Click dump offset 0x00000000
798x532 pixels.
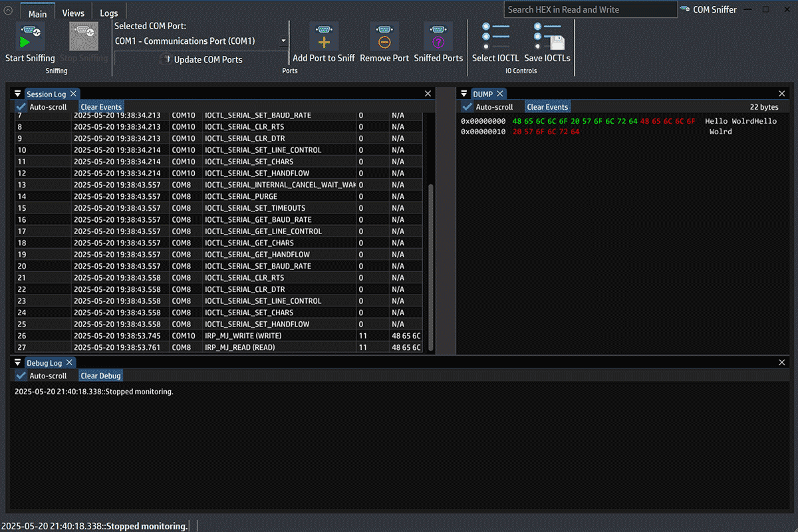coord(483,121)
